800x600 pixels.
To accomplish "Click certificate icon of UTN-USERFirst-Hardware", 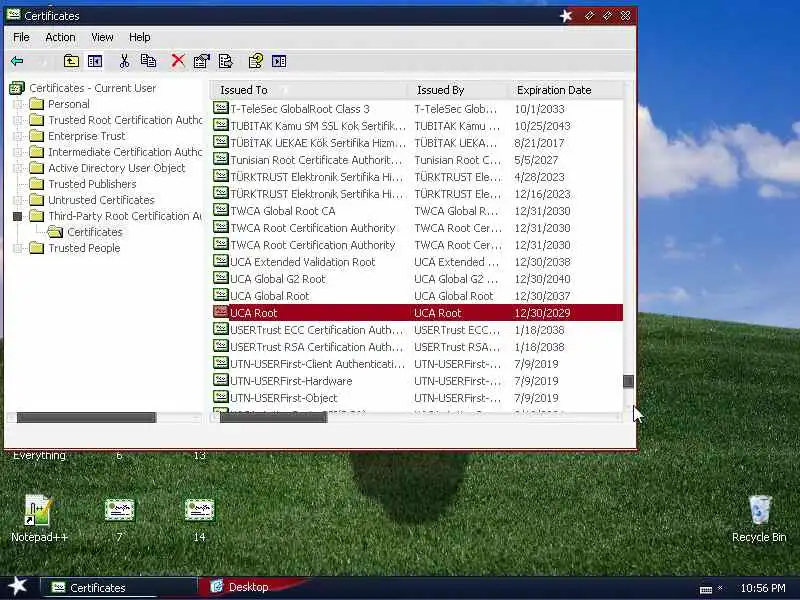I will (x=220, y=380).
